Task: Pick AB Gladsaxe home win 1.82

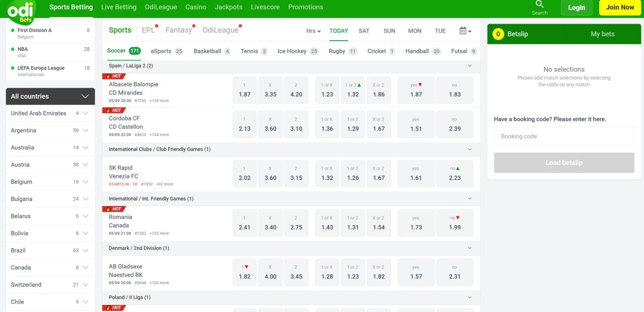Action: [x=245, y=272]
